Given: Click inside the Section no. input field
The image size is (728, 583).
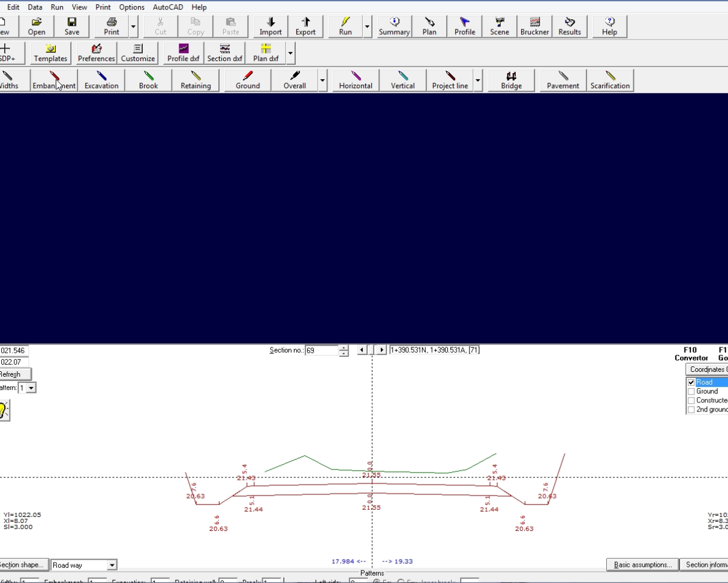Looking at the screenshot, I should coord(322,350).
